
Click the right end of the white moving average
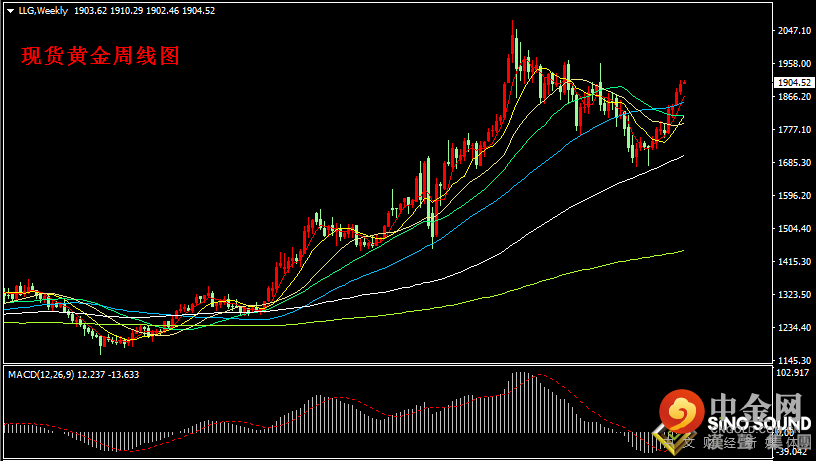[x=683, y=156]
